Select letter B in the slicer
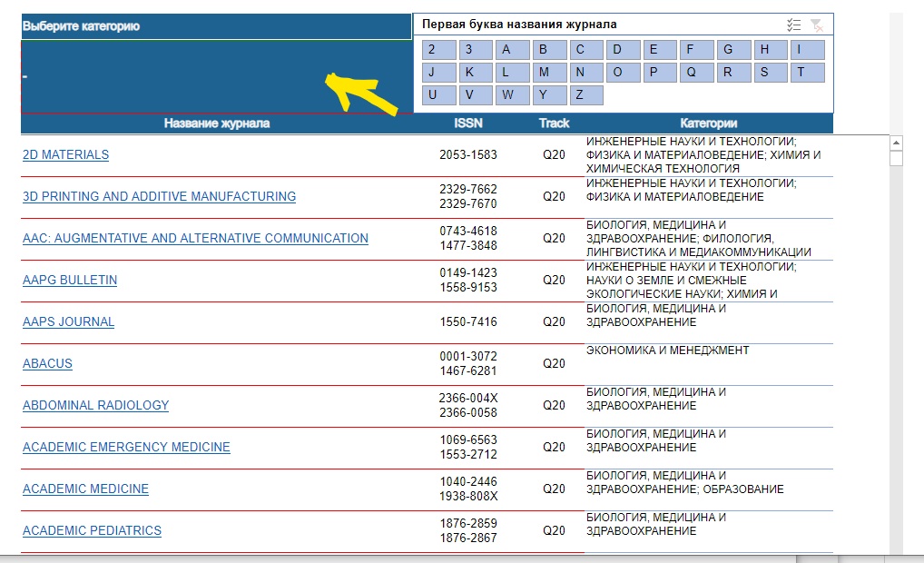 pyautogui.click(x=549, y=50)
